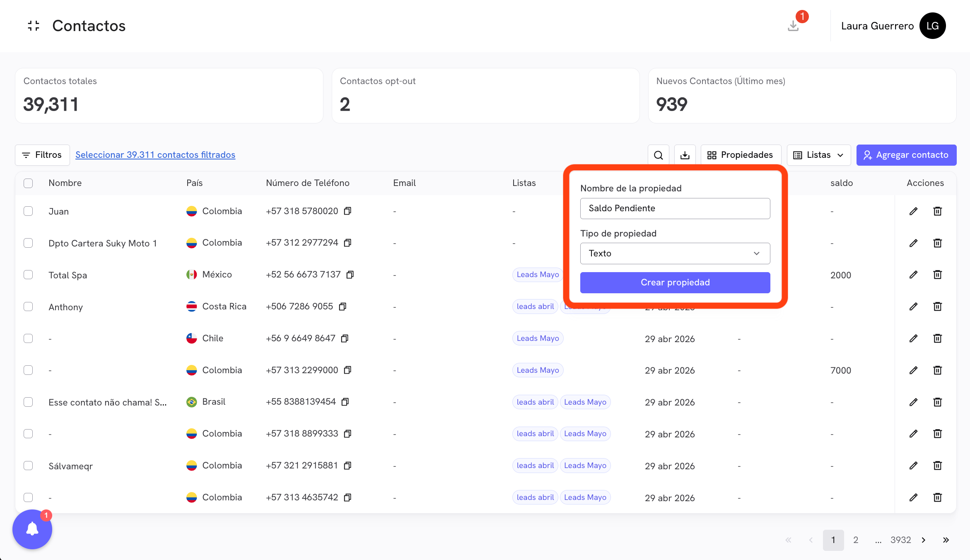Screen dimensions: 970x560
Task: Delete the Juan contact
Action: coord(938,211)
